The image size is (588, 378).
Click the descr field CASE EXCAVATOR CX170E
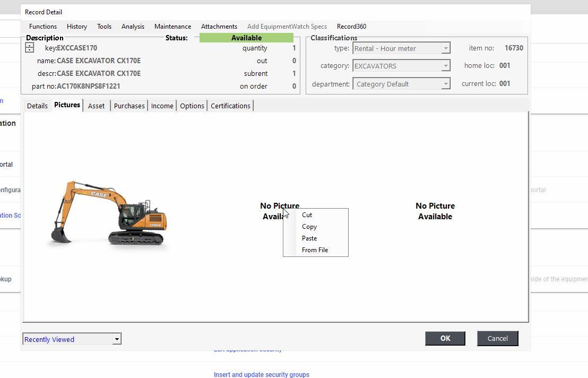pos(99,73)
